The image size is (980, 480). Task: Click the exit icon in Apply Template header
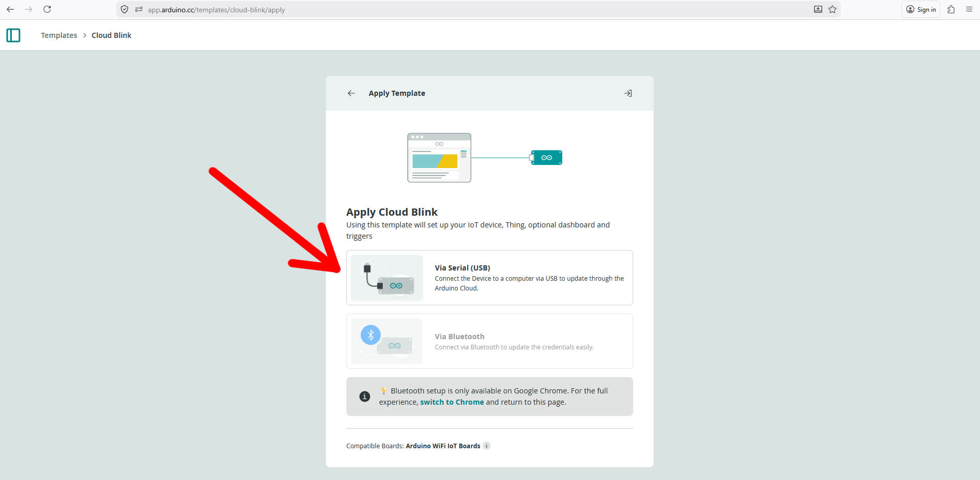628,93
